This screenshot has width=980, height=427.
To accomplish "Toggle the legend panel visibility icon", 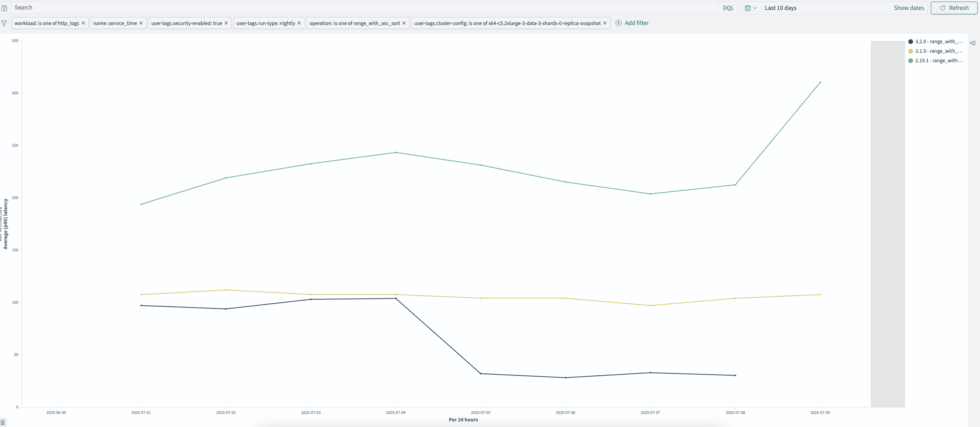I will click(x=972, y=43).
